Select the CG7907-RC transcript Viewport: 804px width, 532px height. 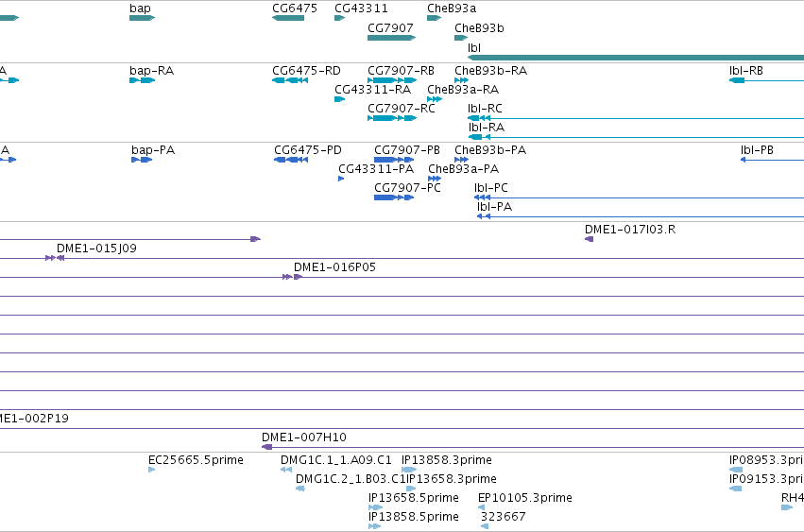pos(392,118)
